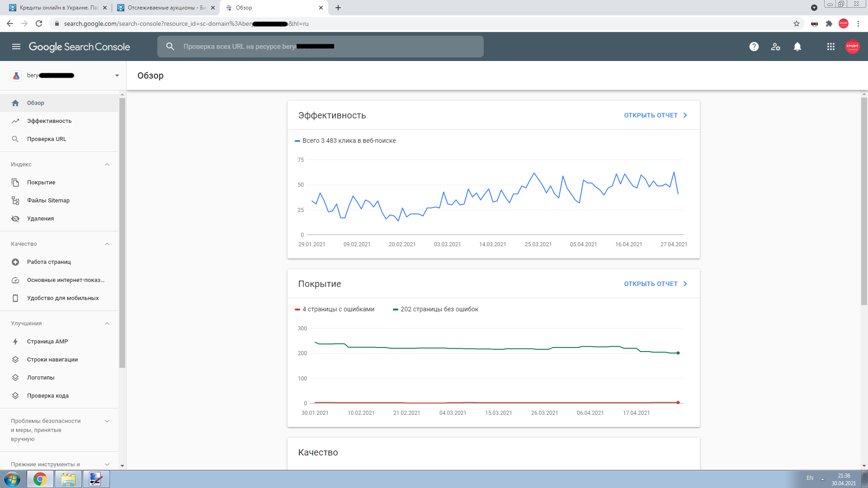Click the URL inspection search field
The height and width of the screenshot is (488, 868).
[x=320, y=47]
